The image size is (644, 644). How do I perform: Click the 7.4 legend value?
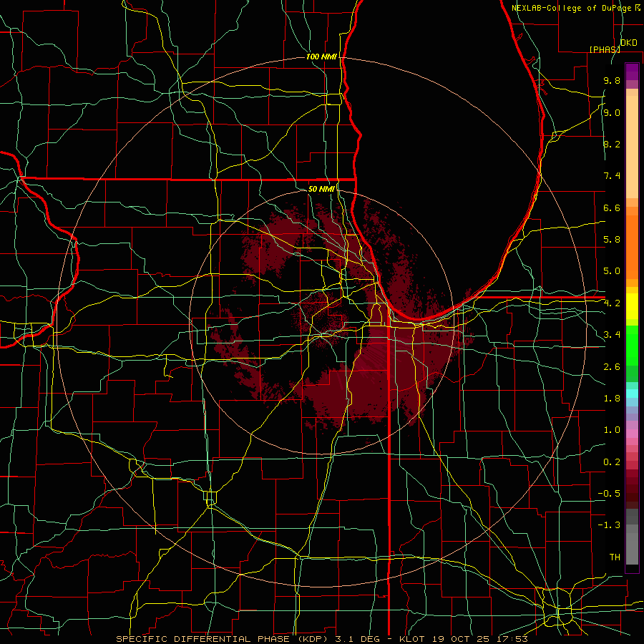(x=612, y=176)
